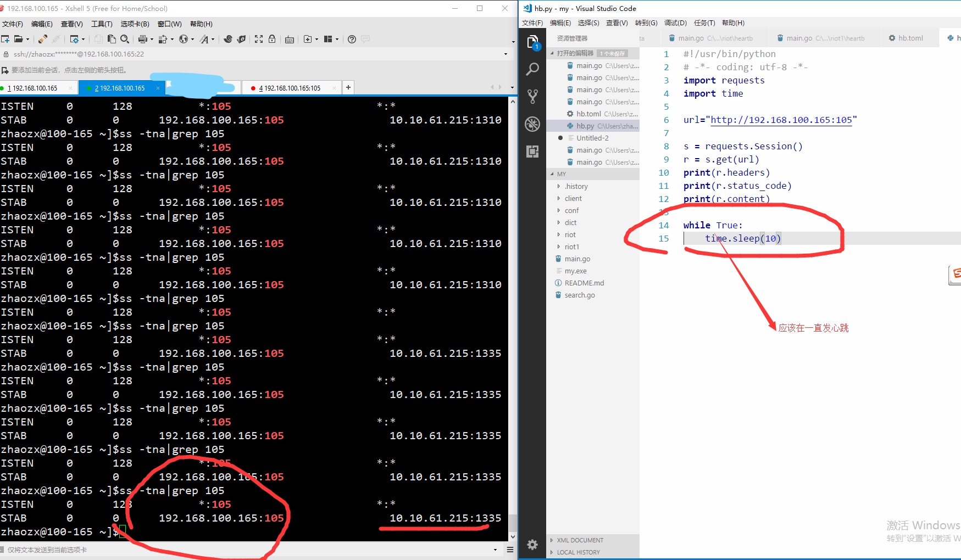Open the Source Control view icon
Image resolution: width=961 pixels, height=560 pixels.
pyautogui.click(x=532, y=97)
